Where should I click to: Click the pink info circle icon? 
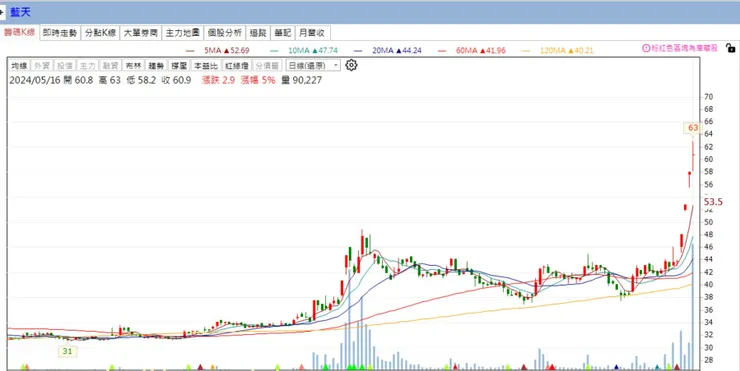pyautogui.click(x=646, y=48)
